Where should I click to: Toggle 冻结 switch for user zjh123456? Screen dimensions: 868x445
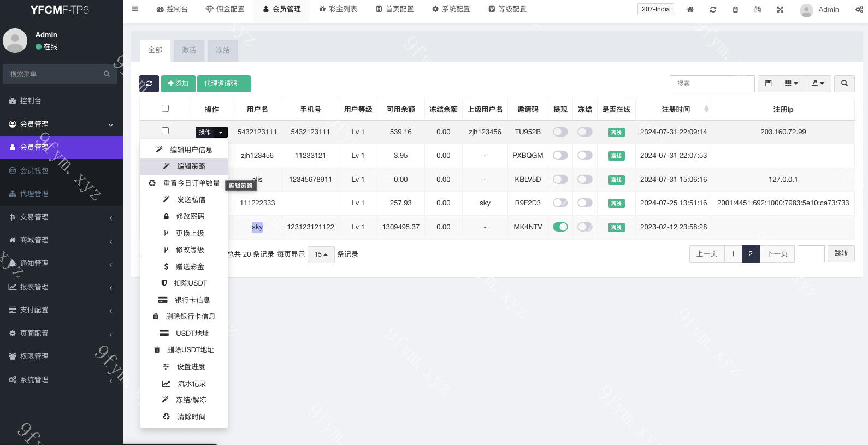tap(585, 156)
